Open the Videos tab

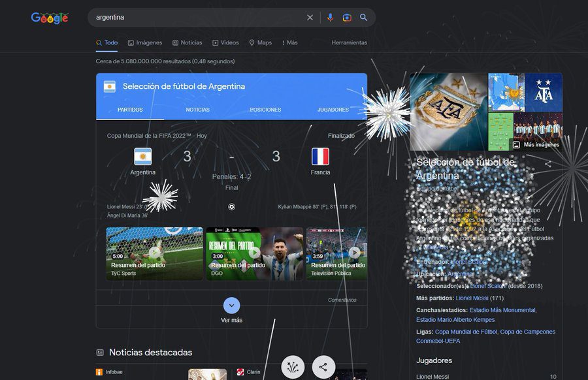tap(226, 42)
